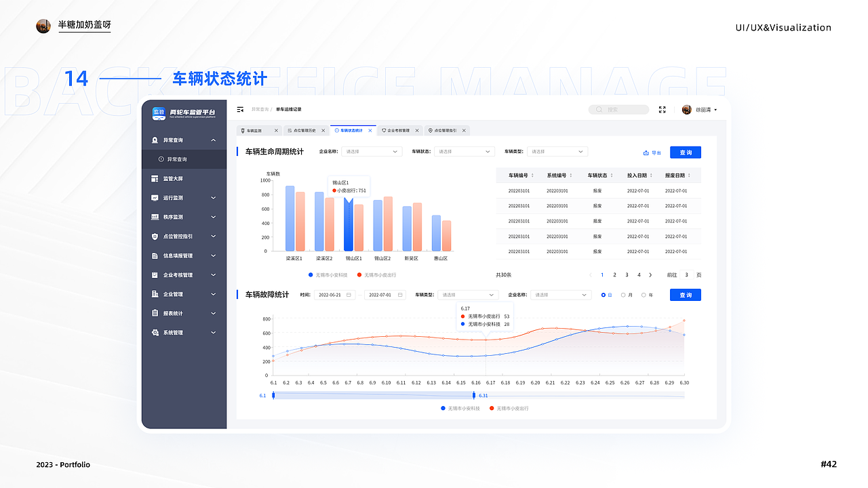Click the 异常查询 breadcrumb link

click(259, 109)
